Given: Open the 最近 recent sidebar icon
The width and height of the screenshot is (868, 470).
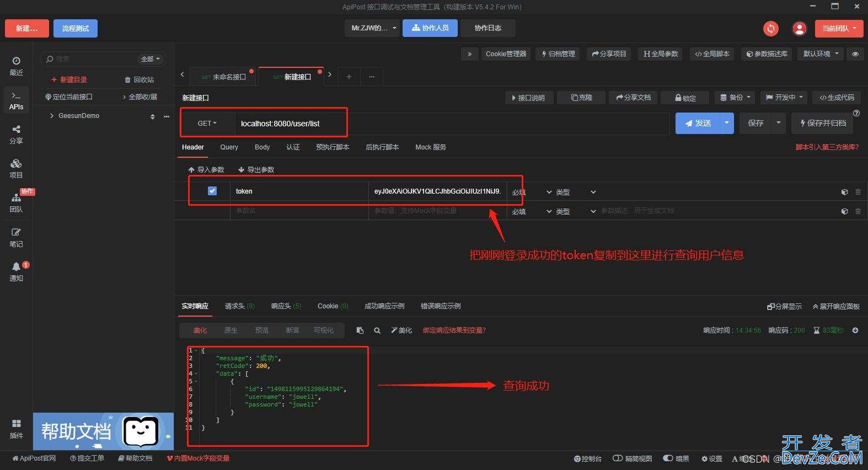Looking at the screenshot, I should pos(16,66).
